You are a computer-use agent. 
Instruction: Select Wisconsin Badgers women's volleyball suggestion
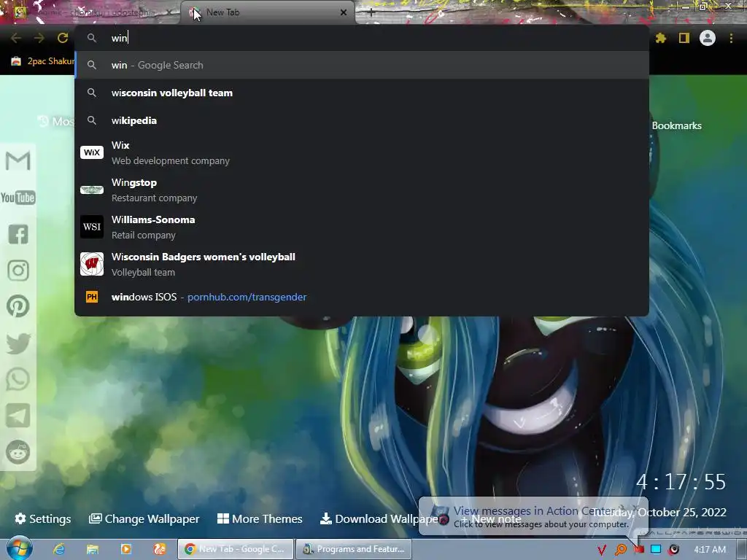(362, 264)
